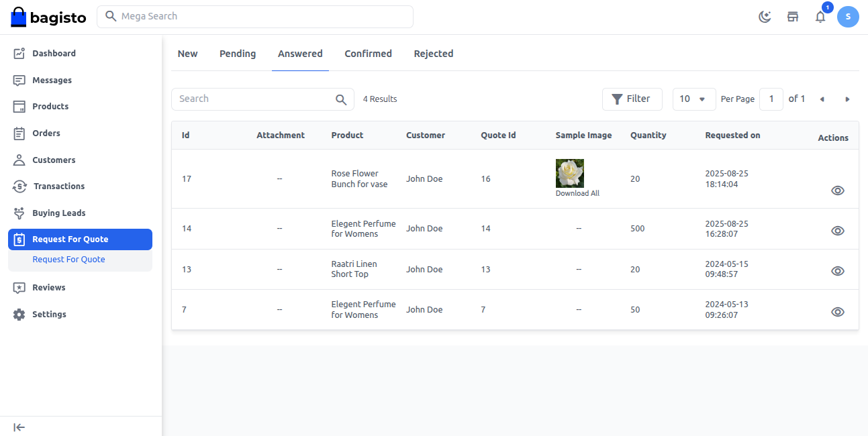Open Messages from sidebar

click(x=52, y=80)
